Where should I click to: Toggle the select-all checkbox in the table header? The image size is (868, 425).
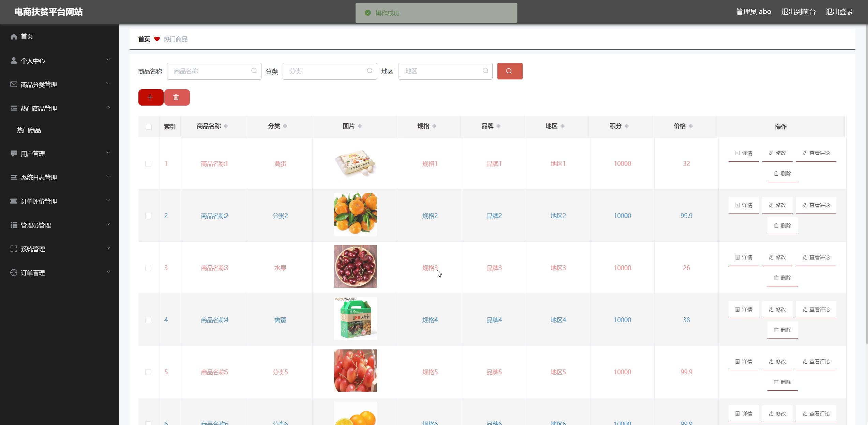(149, 127)
